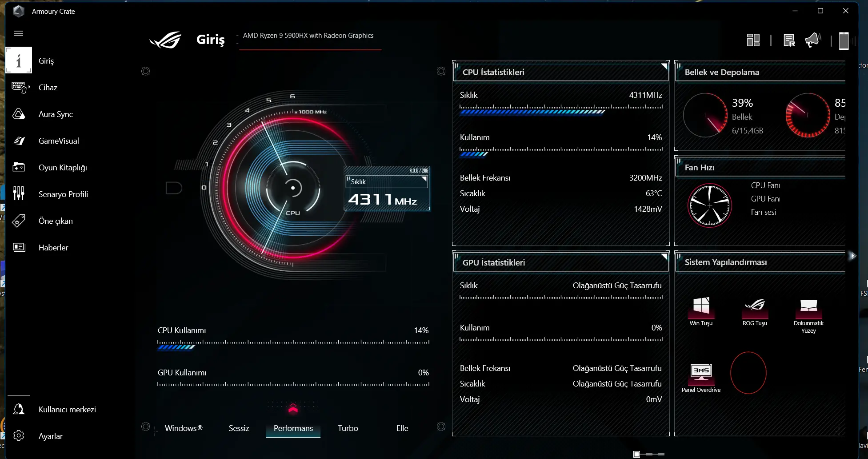The height and width of the screenshot is (459, 868).
Task: Select the Windows® operating mode
Action: tap(184, 428)
